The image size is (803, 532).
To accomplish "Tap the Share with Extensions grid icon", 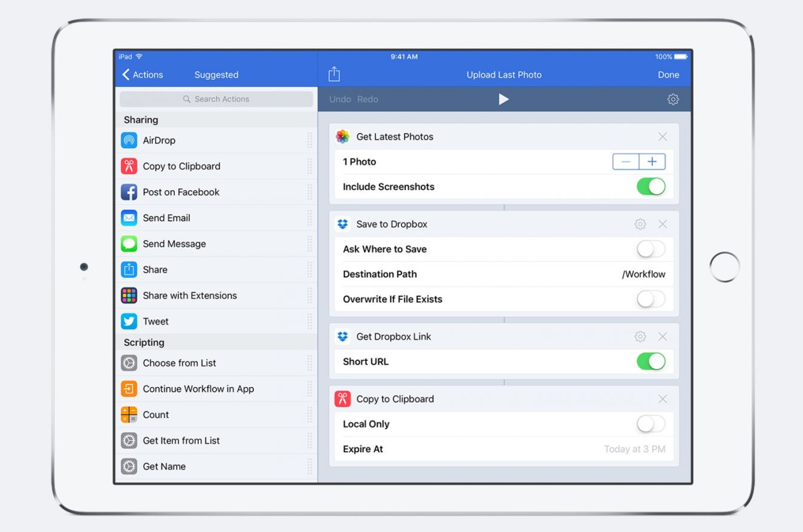I will 129,296.
